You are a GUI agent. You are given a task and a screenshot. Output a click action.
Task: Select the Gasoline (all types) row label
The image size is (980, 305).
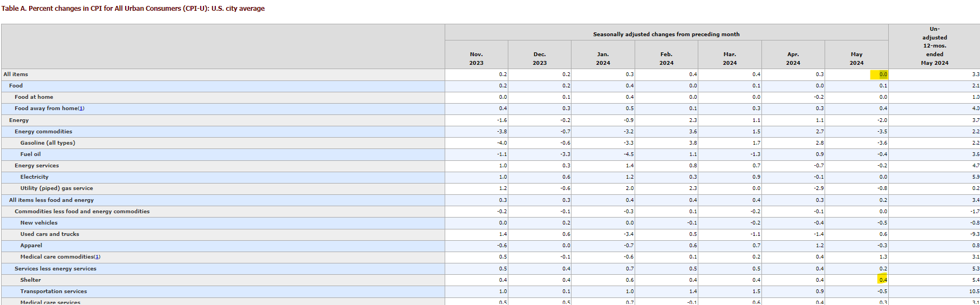pyautogui.click(x=47, y=143)
